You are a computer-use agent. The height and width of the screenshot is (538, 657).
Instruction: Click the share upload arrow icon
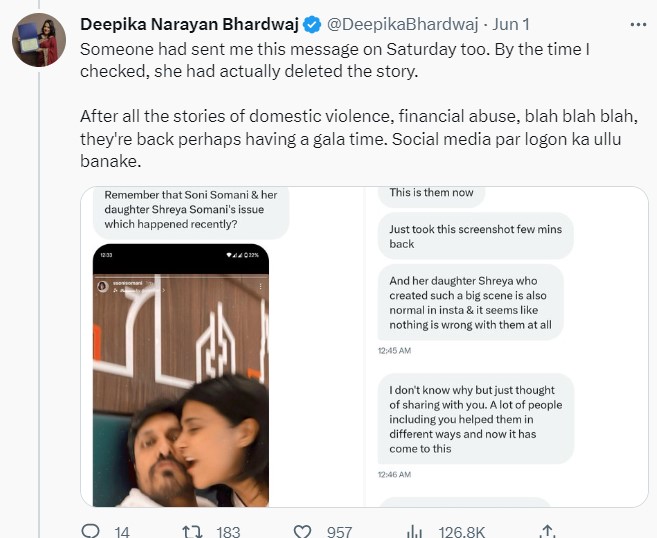[x=547, y=531]
